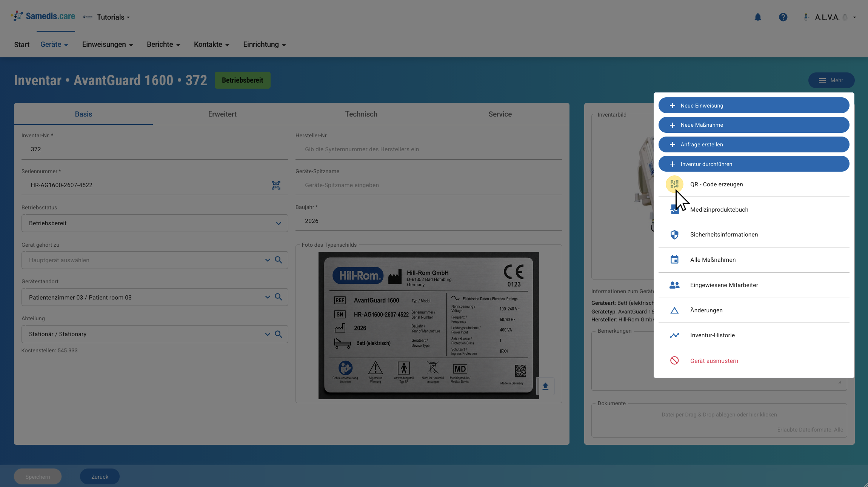Click the QR code icon in the menu

point(674,184)
